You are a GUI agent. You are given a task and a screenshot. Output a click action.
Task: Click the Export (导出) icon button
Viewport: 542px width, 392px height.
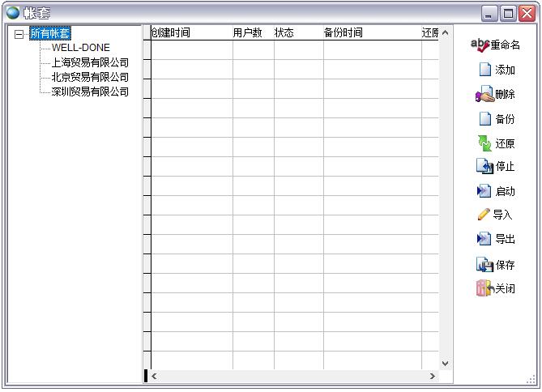pos(484,239)
